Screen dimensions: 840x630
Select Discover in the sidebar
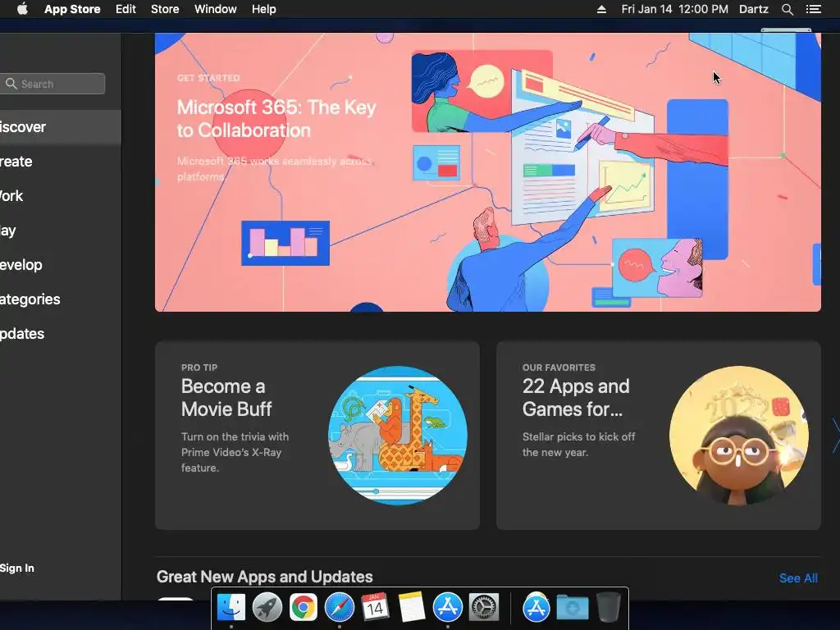tap(61, 127)
